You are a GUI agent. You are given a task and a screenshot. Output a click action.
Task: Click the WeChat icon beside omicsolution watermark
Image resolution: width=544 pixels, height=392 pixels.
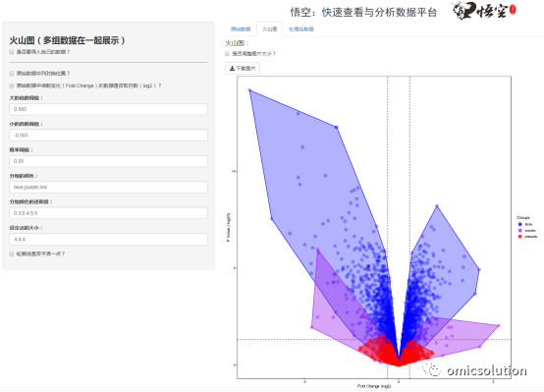431,369
